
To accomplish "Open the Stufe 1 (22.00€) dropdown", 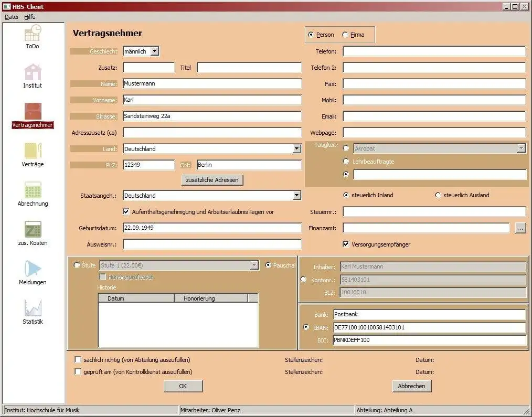I will tap(254, 265).
